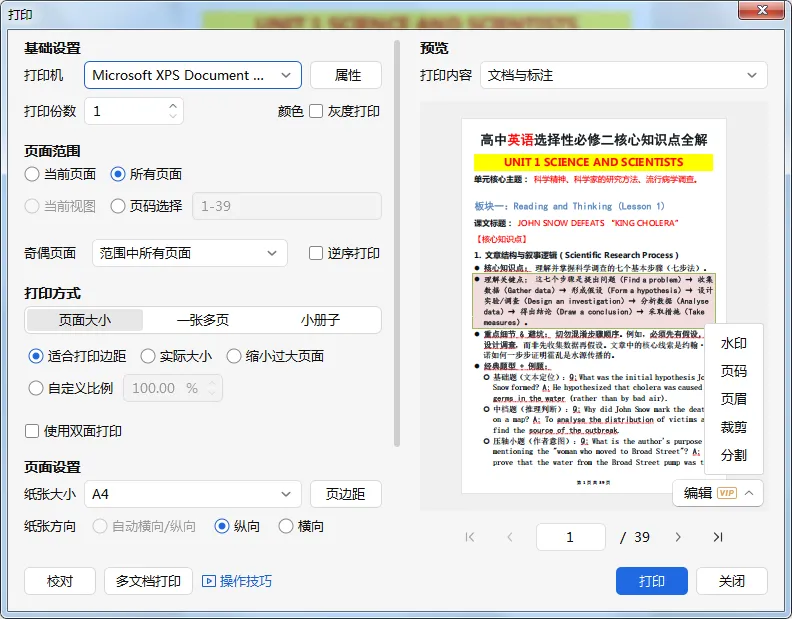Open the 操作技巧 tips link
Viewport: 792px width, 619px height.
245,581
